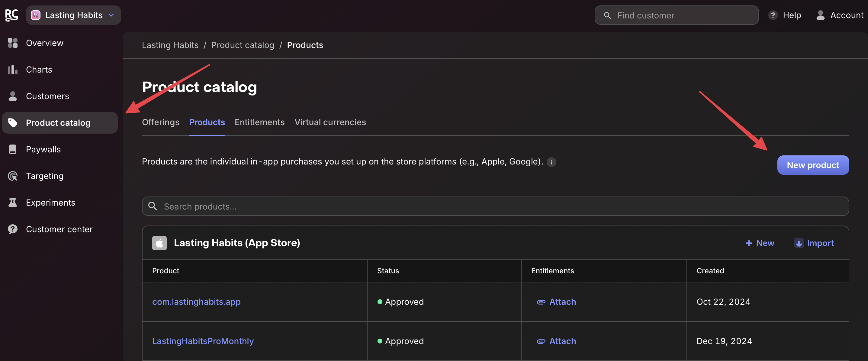Open the Charts sidebar section
Image resolution: width=868 pixels, height=361 pixels.
point(39,70)
